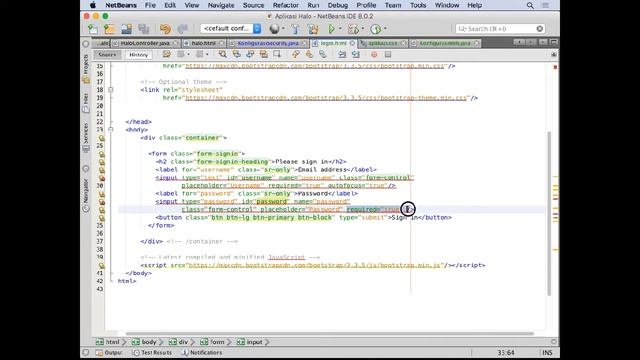This screenshot has height=360, width=640.
Task: Click the New Project toolbar icon
Action: (x=109, y=29)
